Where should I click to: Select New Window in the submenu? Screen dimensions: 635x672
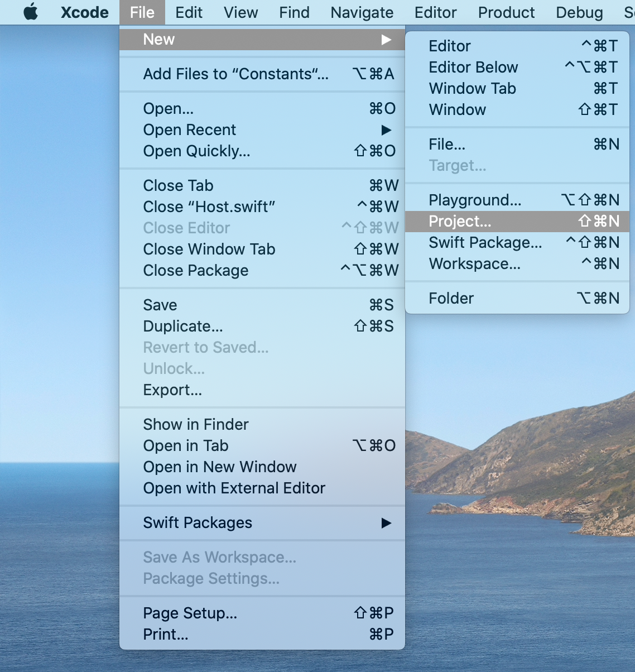pos(517,110)
